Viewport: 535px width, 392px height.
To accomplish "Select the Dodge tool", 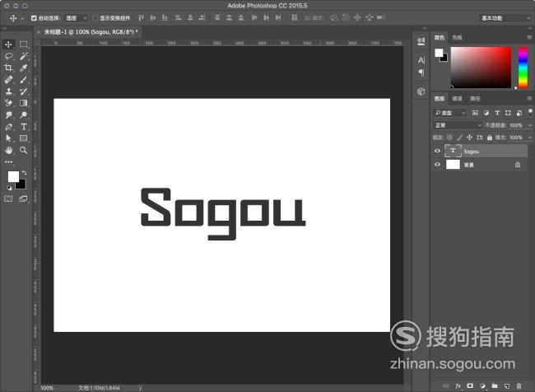I will pos(24,114).
